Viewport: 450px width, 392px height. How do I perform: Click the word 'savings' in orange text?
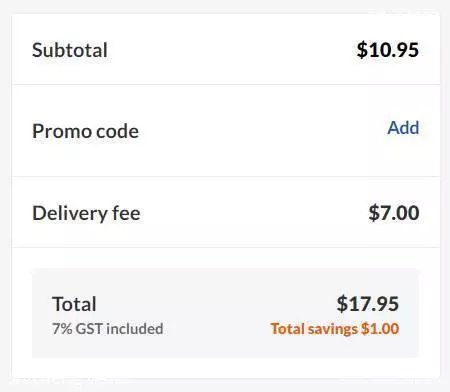pyautogui.click(x=333, y=329)
